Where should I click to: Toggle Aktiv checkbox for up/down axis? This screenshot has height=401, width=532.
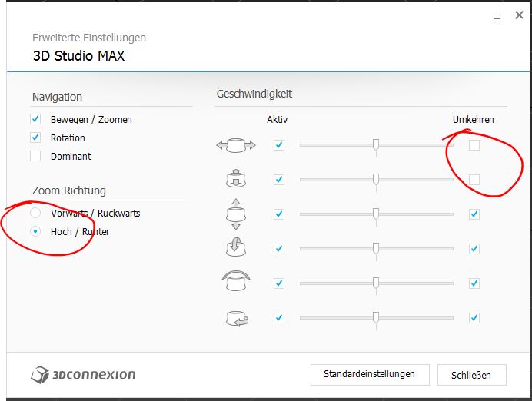point(279,214)
